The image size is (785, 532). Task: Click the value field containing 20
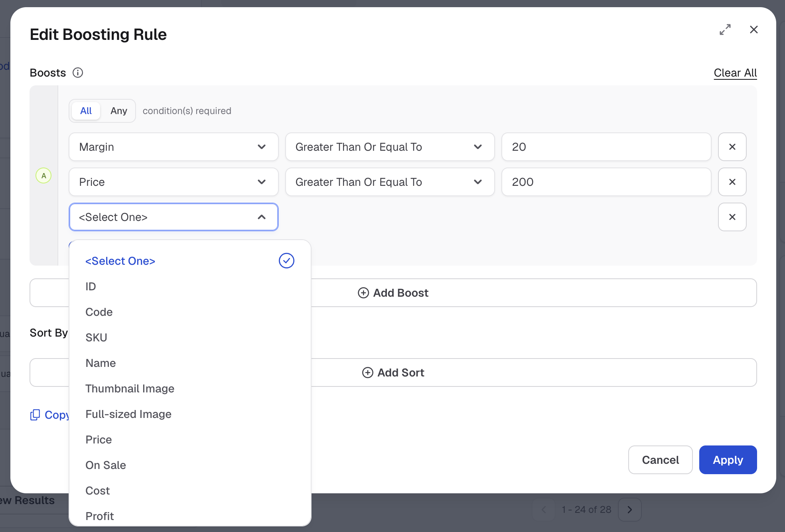(606, 147)
